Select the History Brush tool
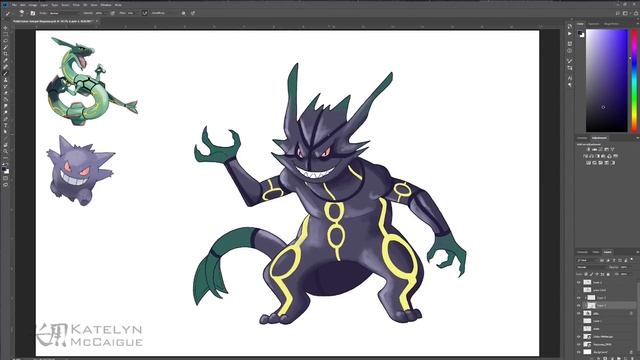 click(5, 86)
